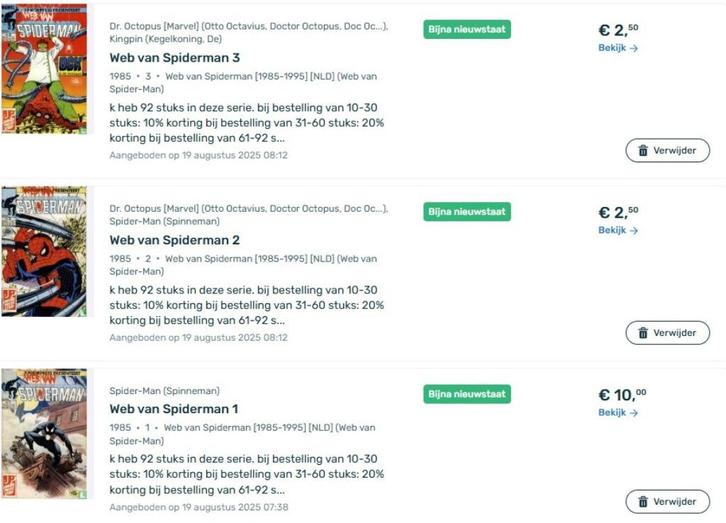Image resolution: width=726 pixels, height=523 pixels.
Task: Open the Web van Spiderman 1 title
Action: point(173,409)
